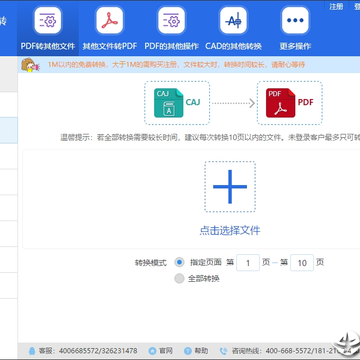Open the 官网 official website link
Image resolution: width=360 pixels, height=360 pixels.
(166, 351)
